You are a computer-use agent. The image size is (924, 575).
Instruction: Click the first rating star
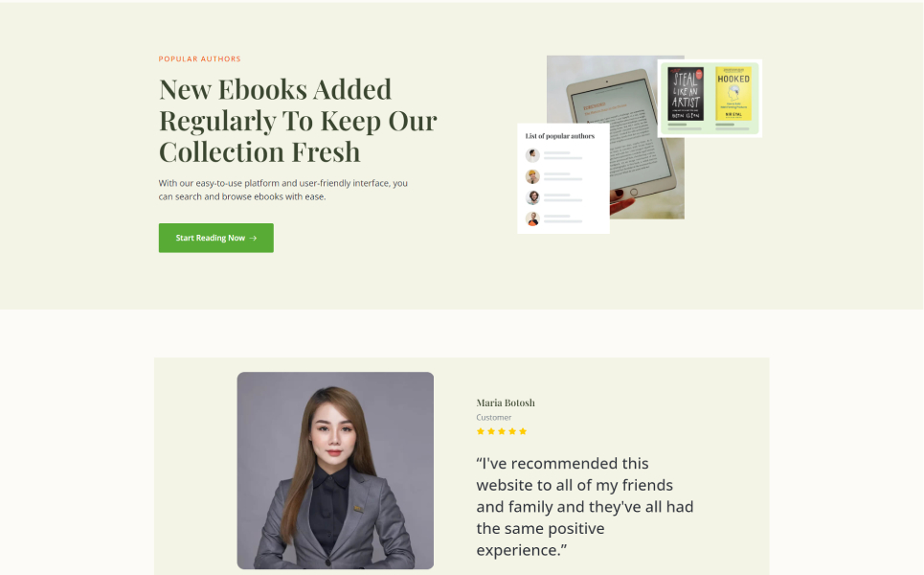point(481,431)
